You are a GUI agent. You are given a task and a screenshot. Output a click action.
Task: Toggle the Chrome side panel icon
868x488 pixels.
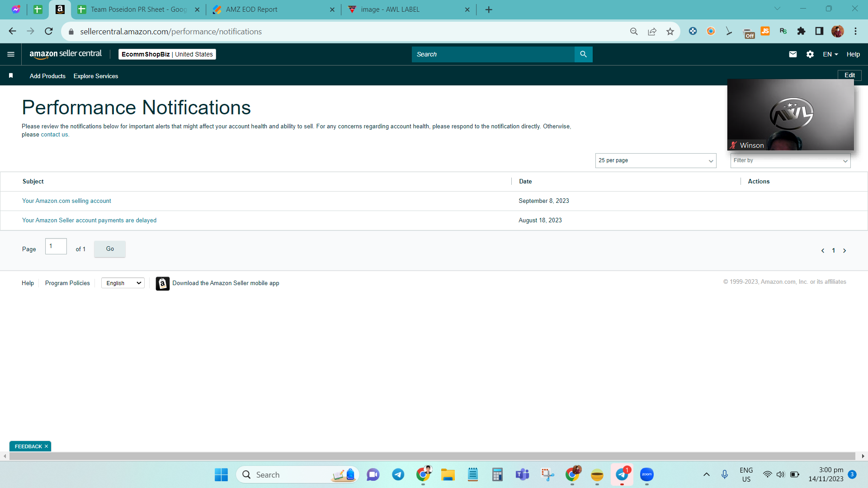(x=819, y=31)
